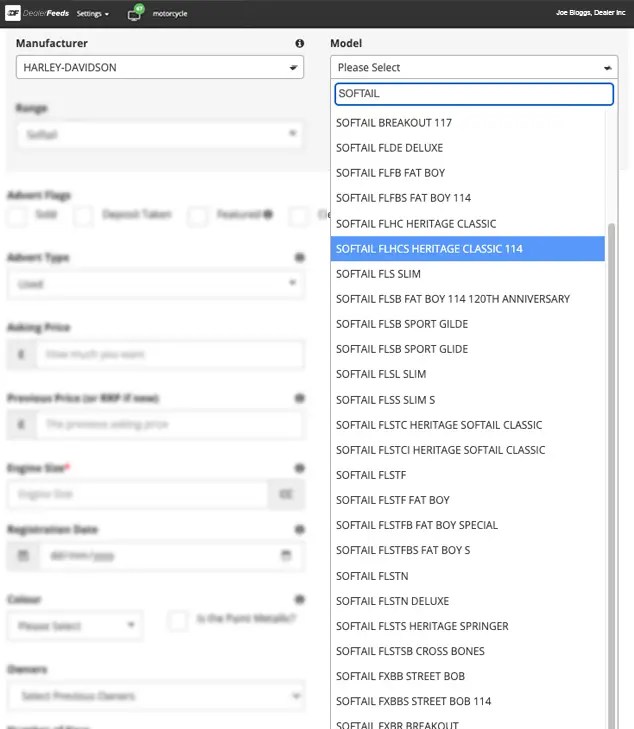
Task: Open the Advert Type dropdown
Action: coord(154,284)
